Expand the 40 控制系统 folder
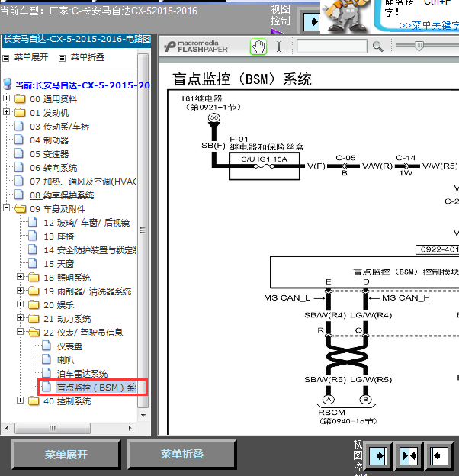Image resolution: width=459 pixels, height=476 pixels. point(20,400)
